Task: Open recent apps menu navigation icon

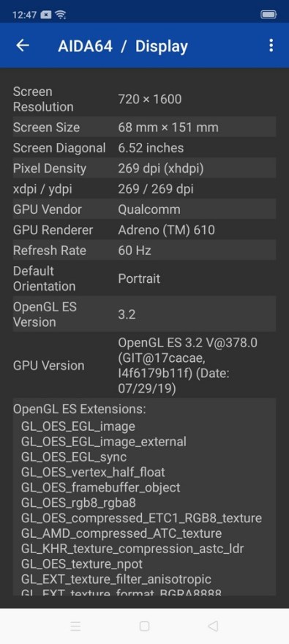Action: 75,626
